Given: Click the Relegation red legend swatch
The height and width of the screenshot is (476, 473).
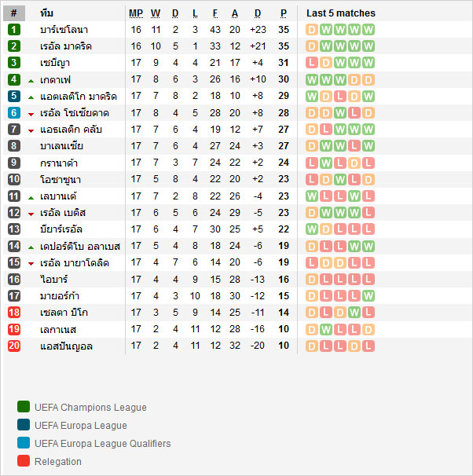Looking at the screenshot, I should pyautogui.click(x=24, y=461).
